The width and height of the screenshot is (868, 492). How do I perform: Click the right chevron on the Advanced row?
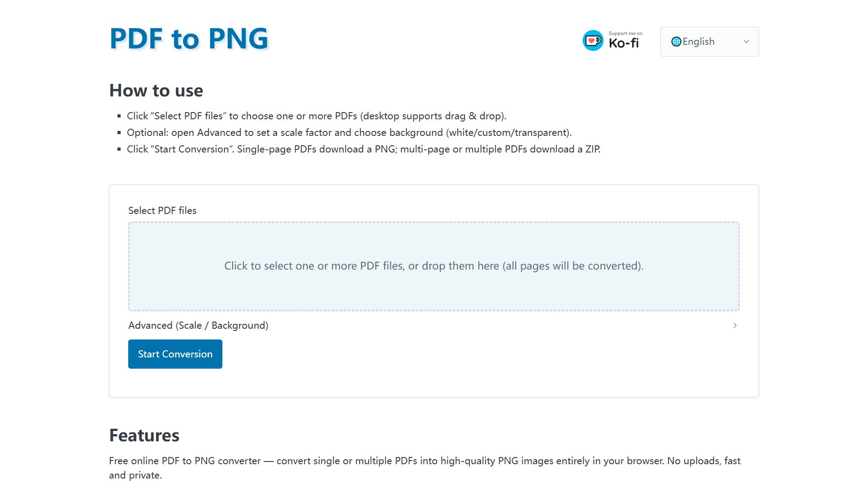point(735,326)
